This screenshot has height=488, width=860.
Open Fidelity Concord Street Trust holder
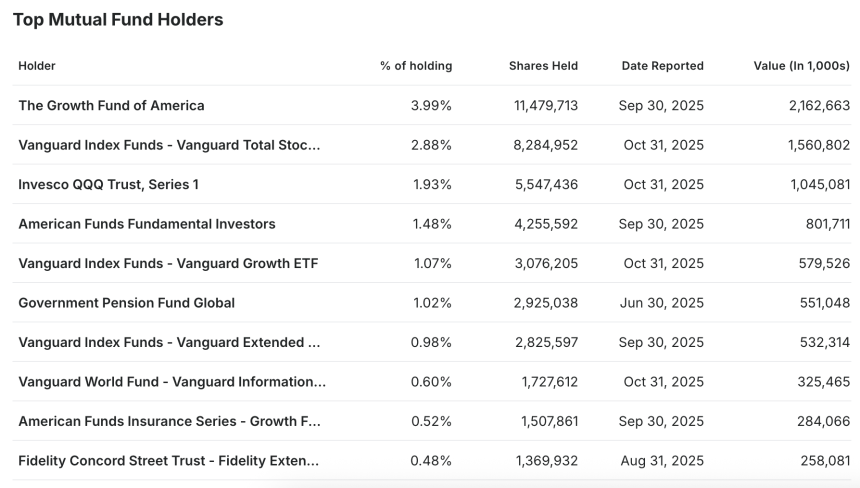click(169, 460)
